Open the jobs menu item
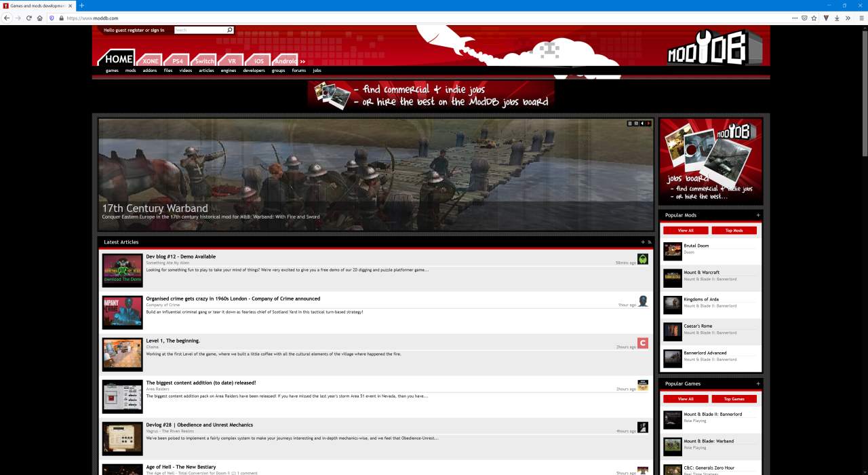Viewport: 868px width, 475px height. point(317,71)
